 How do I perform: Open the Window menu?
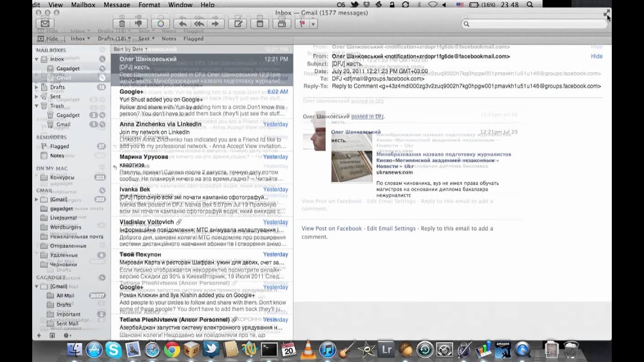180,5
